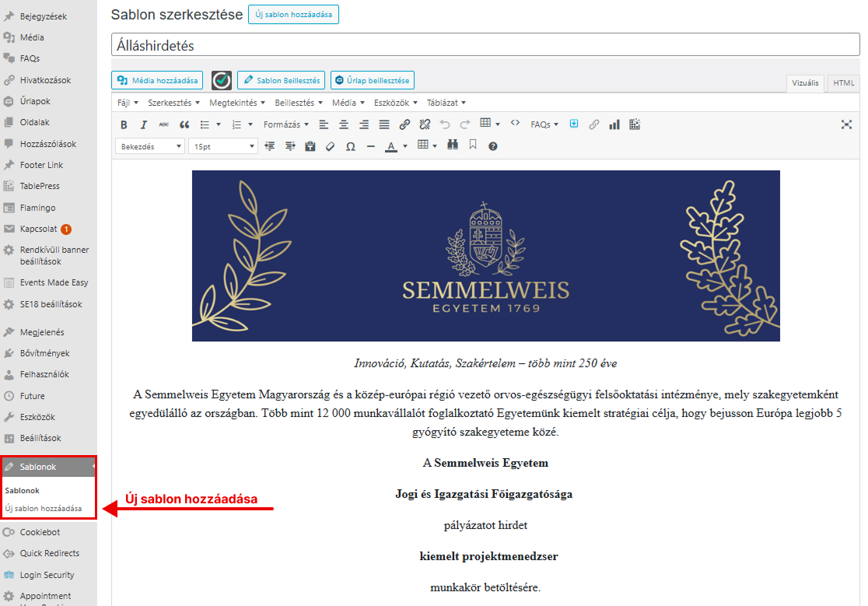This screenshot has height=606, width=868.
Task: Open Quick Redirects in the sidebar
Action: pyautogui.click(x=49, y=553)
